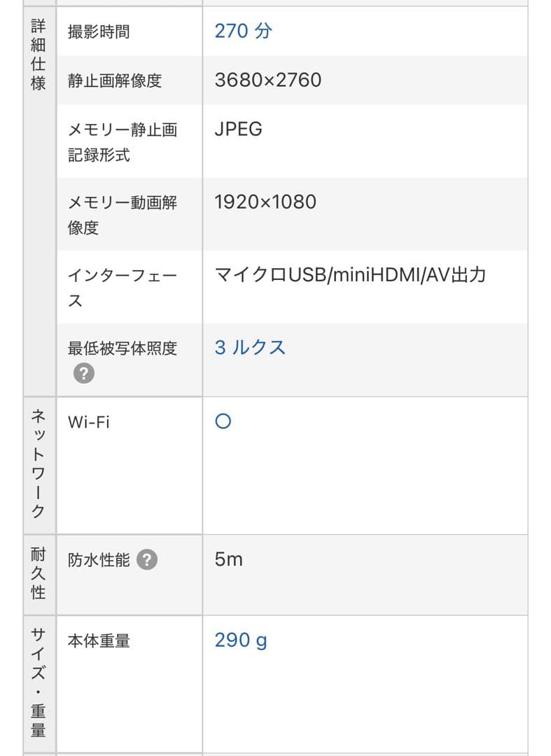551x756 pixels.
Task: Click the 270 分 shooting time value
Action: pyautogui.click(x=242, y=31)
